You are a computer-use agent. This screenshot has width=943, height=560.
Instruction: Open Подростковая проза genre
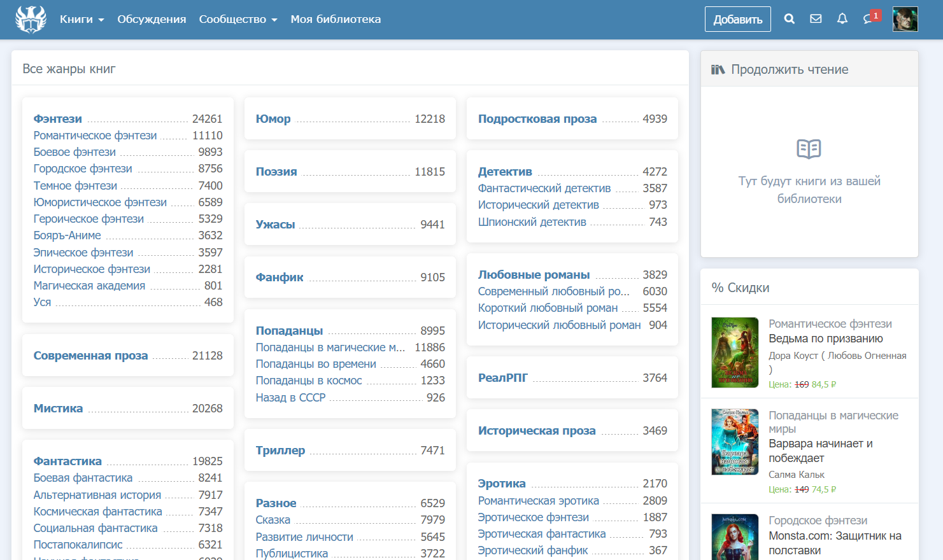(x=537, y=119)
